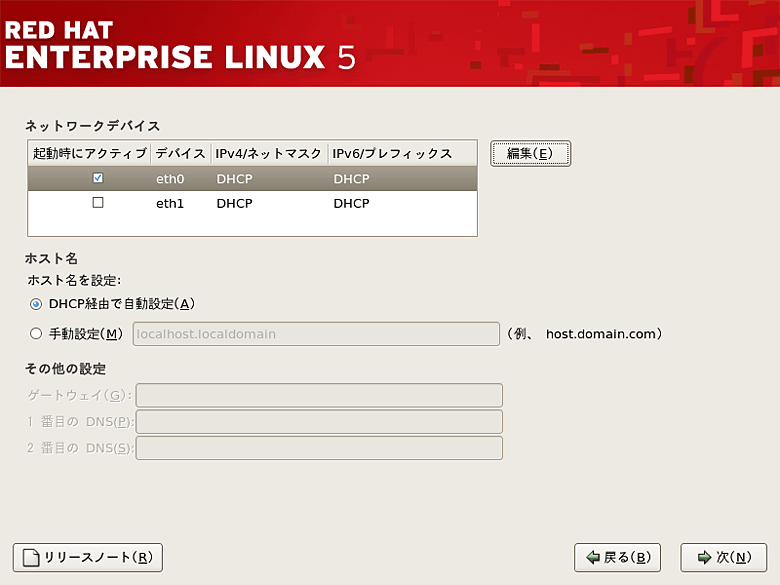Screen dimensions: 780x585
Task: Click the next arrow icon
Action: click(704, 557)
